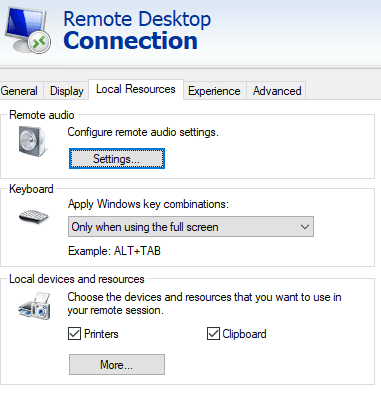
Task: Select the 'Only when using the full screen' combo box
Action: 191,227
